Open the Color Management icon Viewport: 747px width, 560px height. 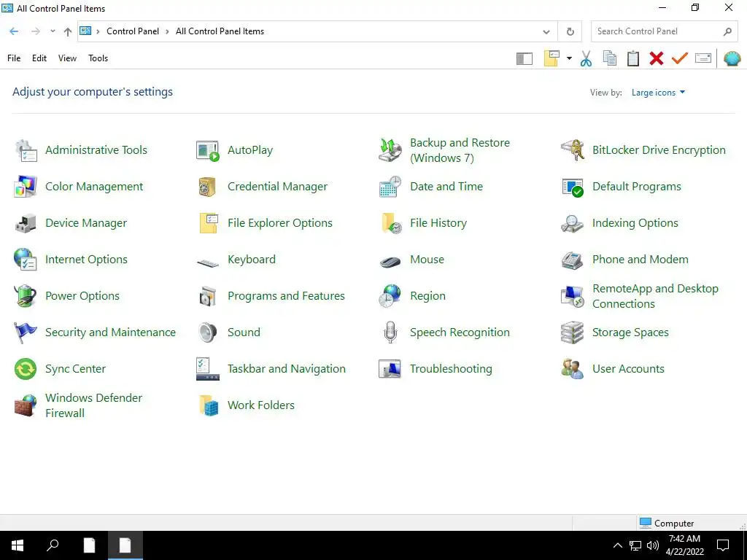pyautogui.click(x=26, y=187)
